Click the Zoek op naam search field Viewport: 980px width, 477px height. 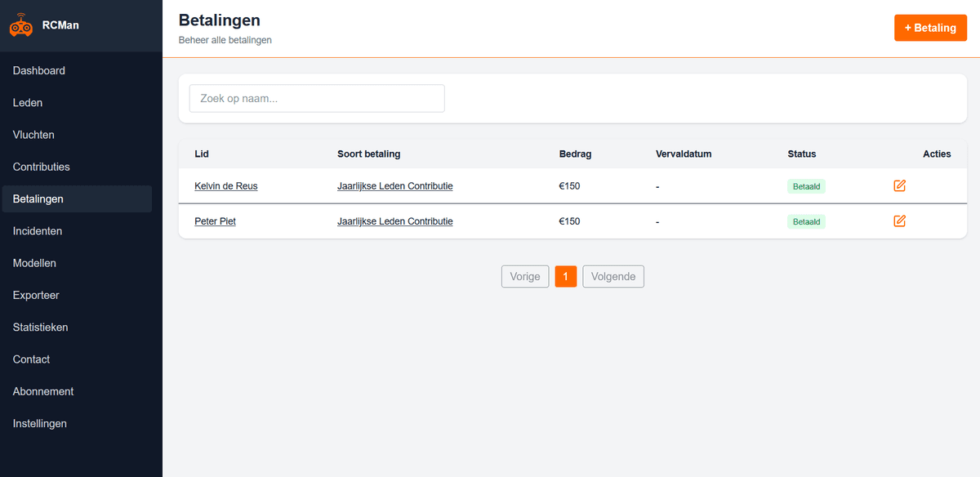point(316,98)
